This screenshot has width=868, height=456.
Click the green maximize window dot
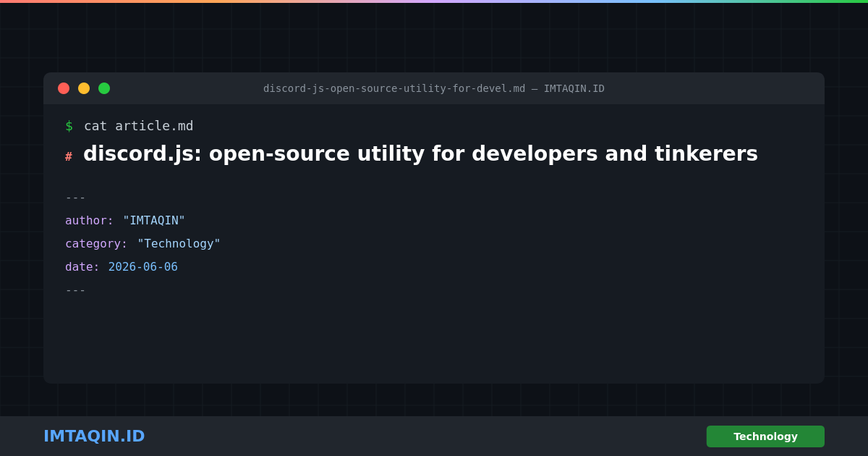(104, 88)
